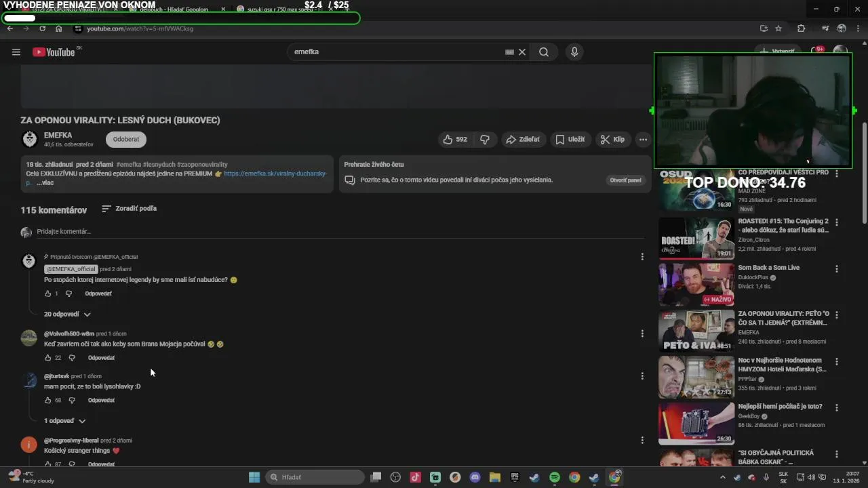Expand the description with ...viac

[x=45, y=183]
